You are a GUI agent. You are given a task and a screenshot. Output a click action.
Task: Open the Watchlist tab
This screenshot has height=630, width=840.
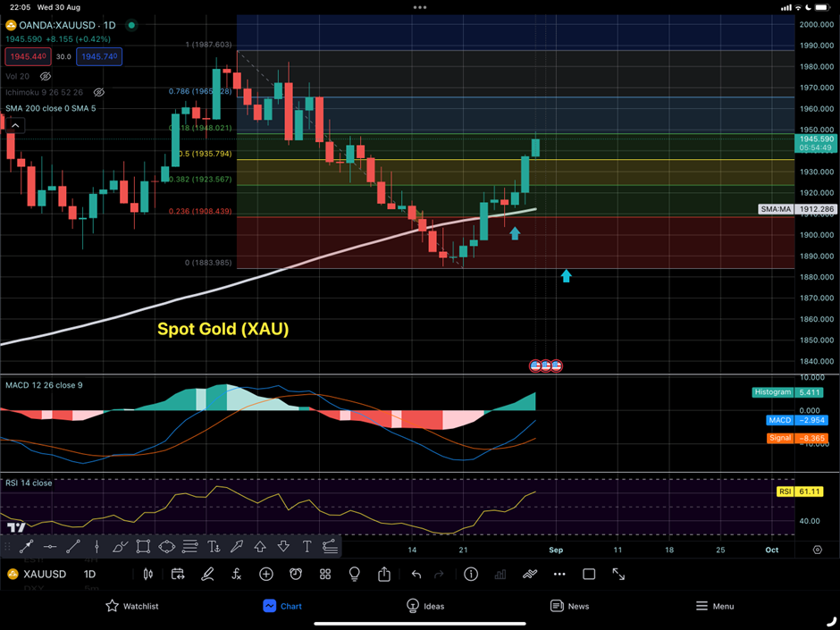pos(131,606)
